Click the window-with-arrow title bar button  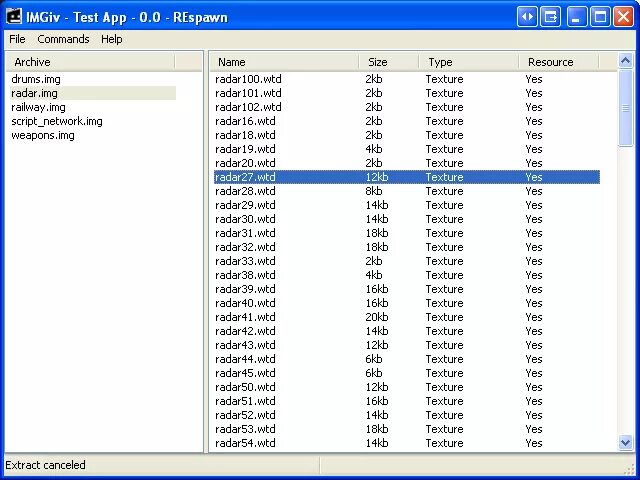[x=551, y=17]
